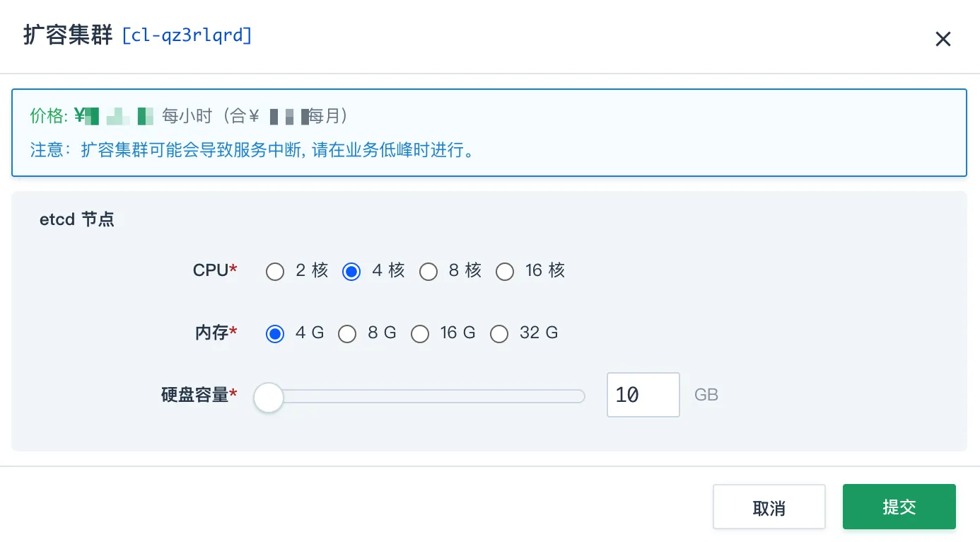Screen dimensions: 980x542
Task: Submit the form with 提交
Action: 899,507
